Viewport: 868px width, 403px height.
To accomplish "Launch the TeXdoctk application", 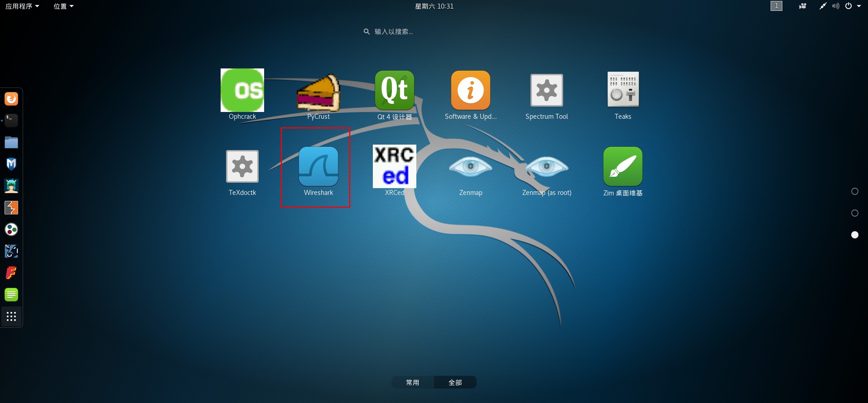I will [x=242, y=166].
